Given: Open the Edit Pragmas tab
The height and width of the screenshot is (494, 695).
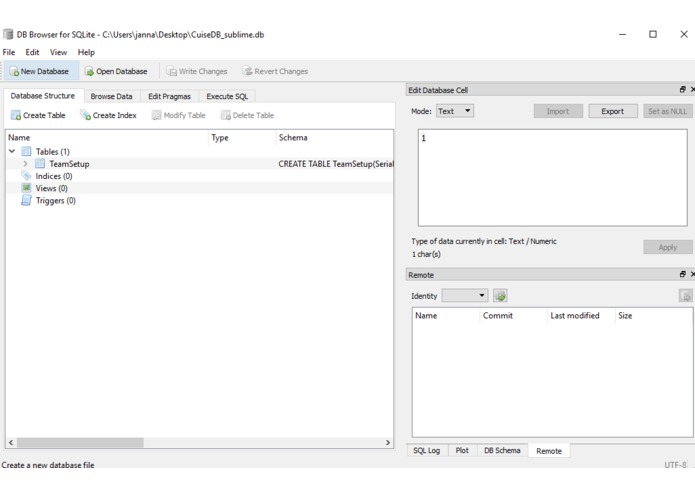Looking at the screenshot, I should point(169,96).
